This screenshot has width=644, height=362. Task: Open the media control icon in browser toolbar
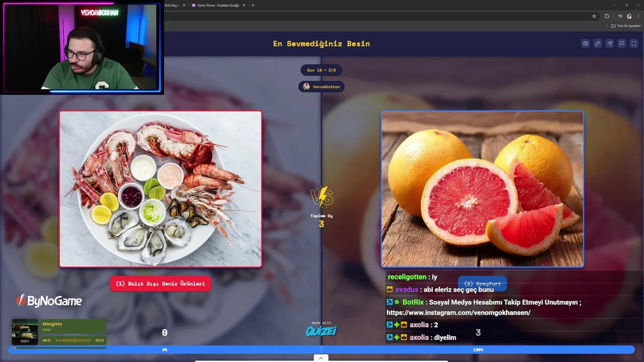pyautogui.click(x=620, y=16)
